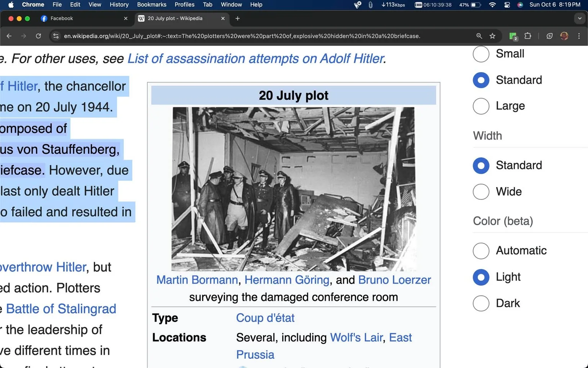The height and width of the screenshot is (368, 588).
Task: Open the View menu
Action: [x=95, y=5]
